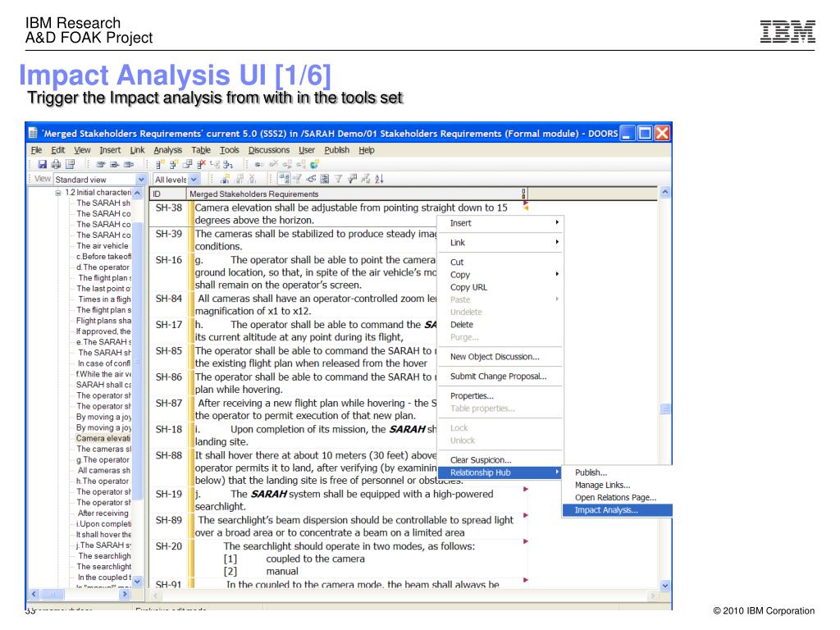
Task: Select 'c.Before takeoff' tree item
Action: (103, 256)
